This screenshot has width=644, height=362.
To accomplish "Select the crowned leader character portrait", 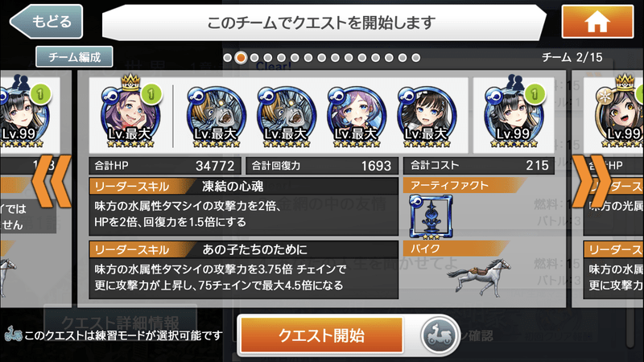I will point(130,114).
